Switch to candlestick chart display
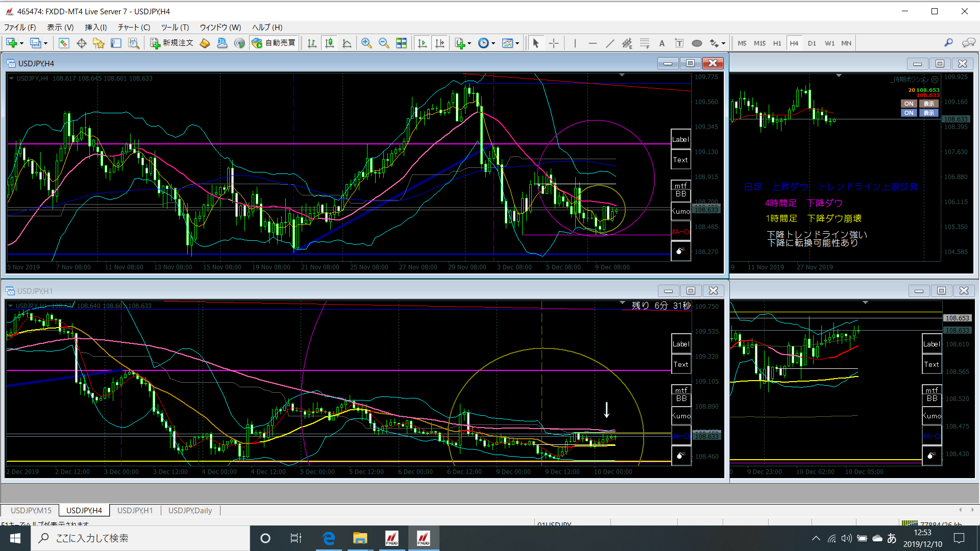Screen dimensions: 980x551 click(x=330, y=43)
